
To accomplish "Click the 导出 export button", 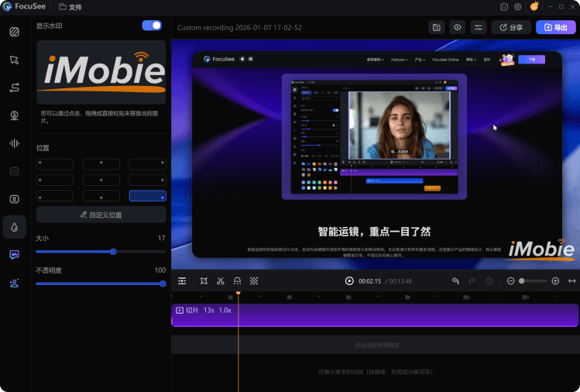I will (x=555, y=27).
